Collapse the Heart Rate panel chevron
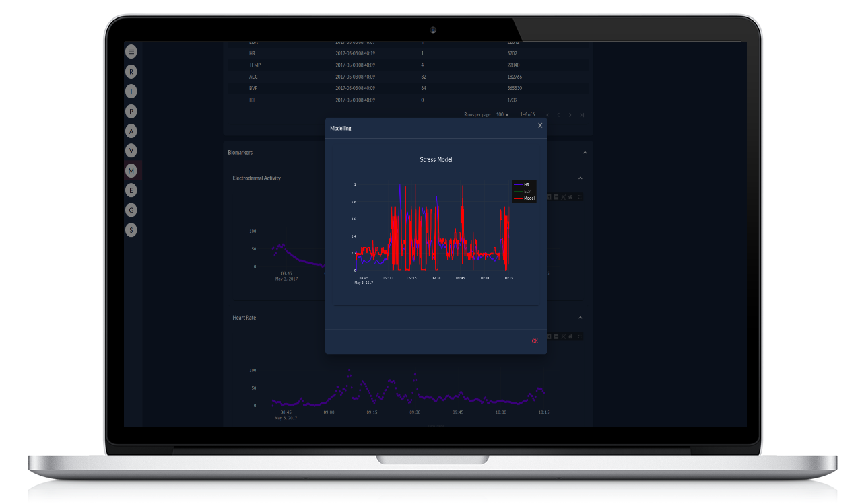 [x=581, y=318]
